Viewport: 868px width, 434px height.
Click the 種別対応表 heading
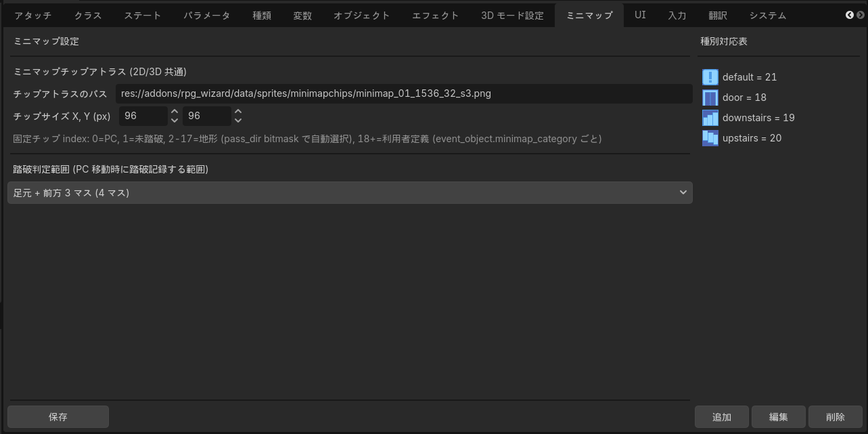[723, 41]
